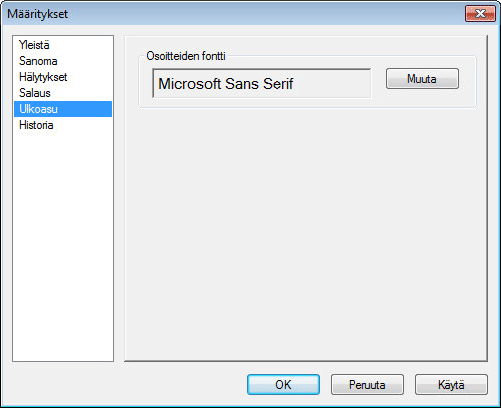Confirm the dialog with OK
Viewport: 501px width, 408px height.
click(283, 384)
